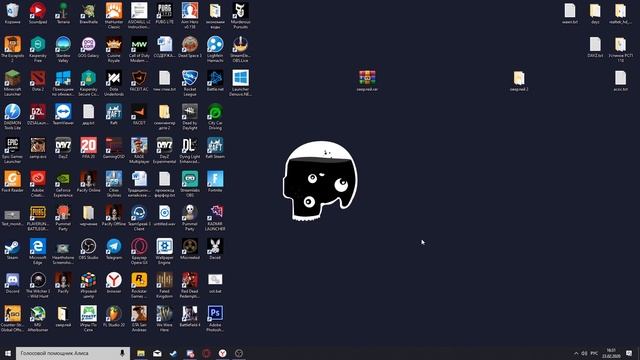The height and width of the screenshot is (360, 640).
Task: Launch FL Studio 20 shortcut
Action: [x=113, y=317]
